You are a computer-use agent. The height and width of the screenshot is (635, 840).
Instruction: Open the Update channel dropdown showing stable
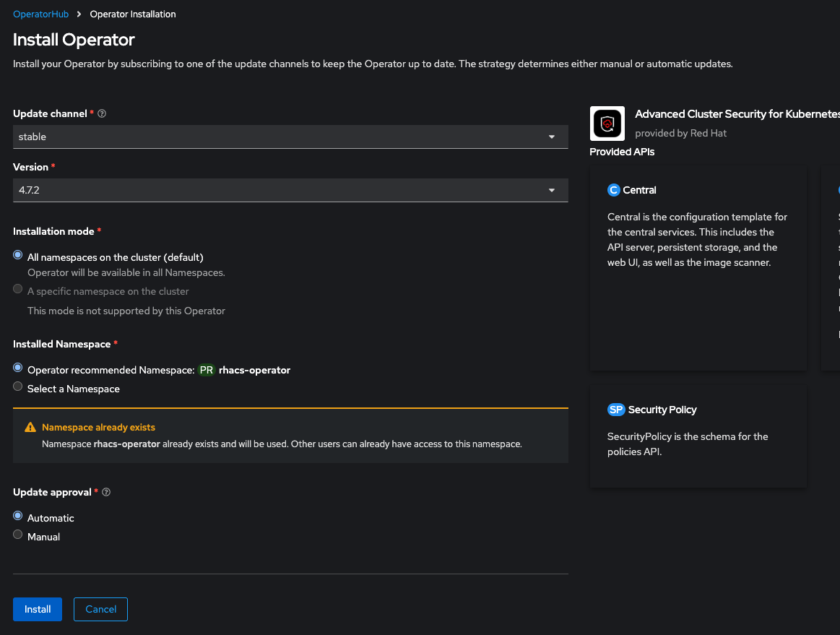(x=290, y=137)
